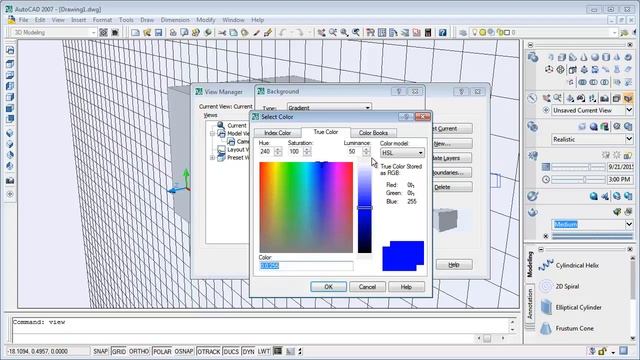
Task: Click the Cut scissors icon
Action: [x=222, y=33]
